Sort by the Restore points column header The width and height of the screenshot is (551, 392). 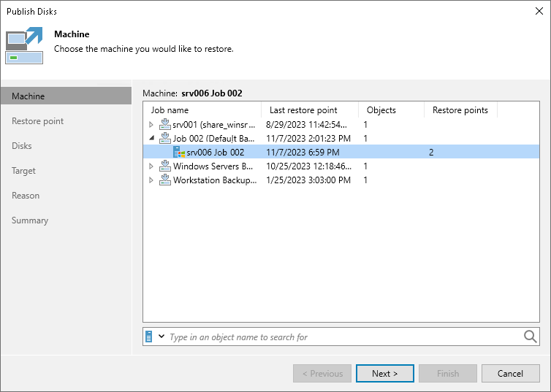tap(460, 109)
